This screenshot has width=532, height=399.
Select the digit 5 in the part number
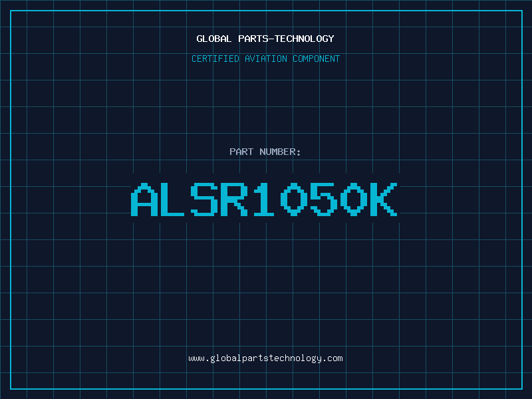(324, 199)
